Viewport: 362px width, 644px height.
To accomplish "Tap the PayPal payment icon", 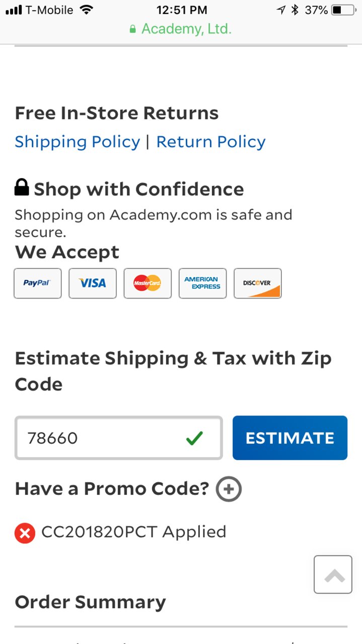I will [x=38, y=283].
